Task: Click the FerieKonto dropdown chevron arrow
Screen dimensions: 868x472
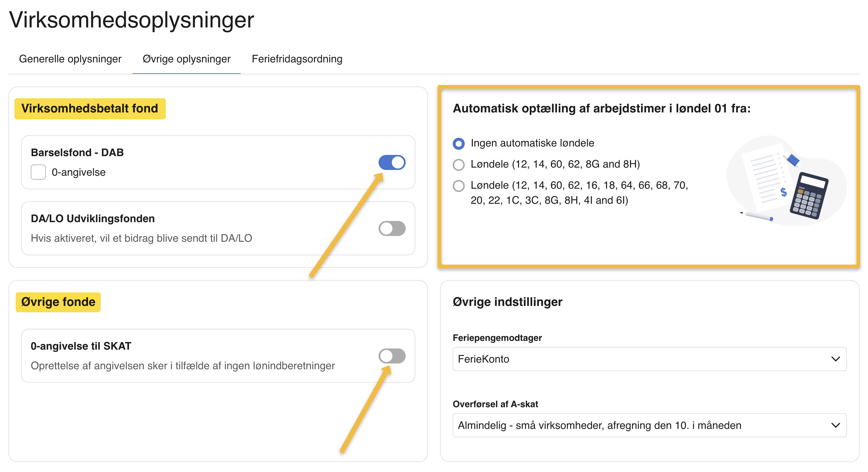Action: point(835,359)
